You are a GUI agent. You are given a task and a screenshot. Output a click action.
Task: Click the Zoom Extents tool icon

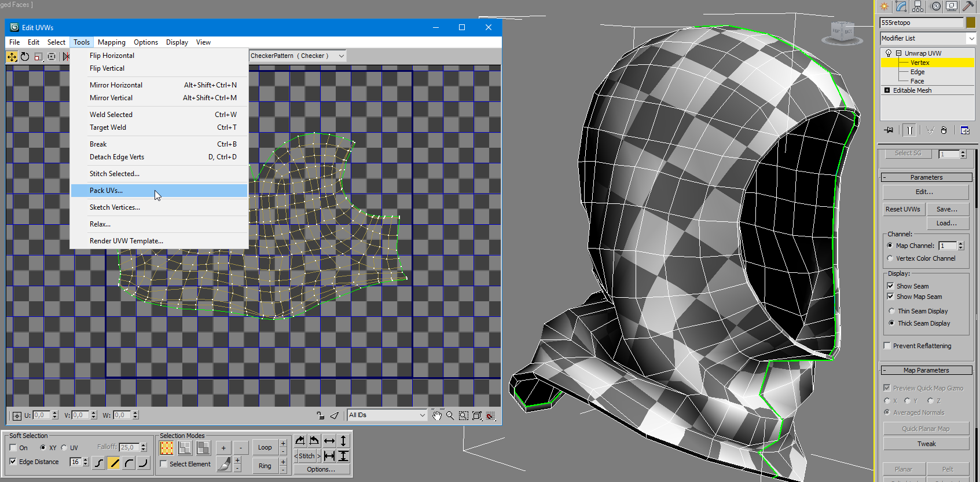(x=477, y=415)
